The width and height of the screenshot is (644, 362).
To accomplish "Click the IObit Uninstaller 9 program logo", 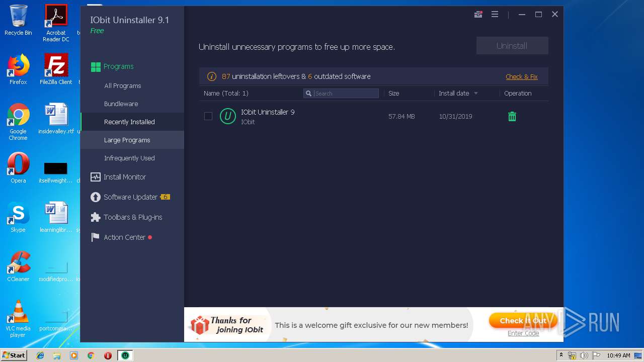I will pos(228,116).
